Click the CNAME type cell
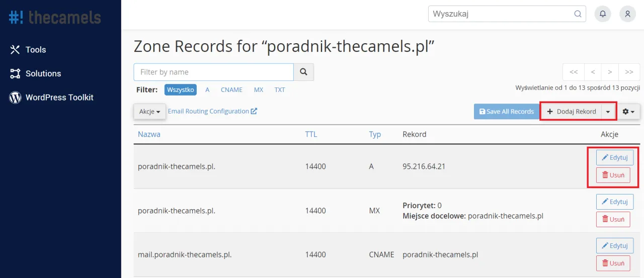Viewport: 644px width, 278px height. point(381,255)
